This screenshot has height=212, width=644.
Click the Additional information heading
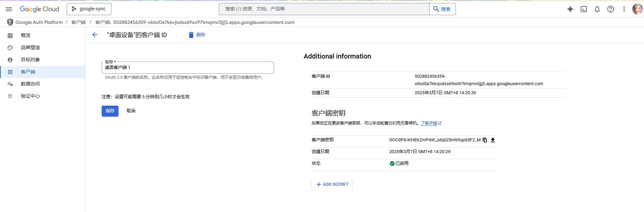337,56
